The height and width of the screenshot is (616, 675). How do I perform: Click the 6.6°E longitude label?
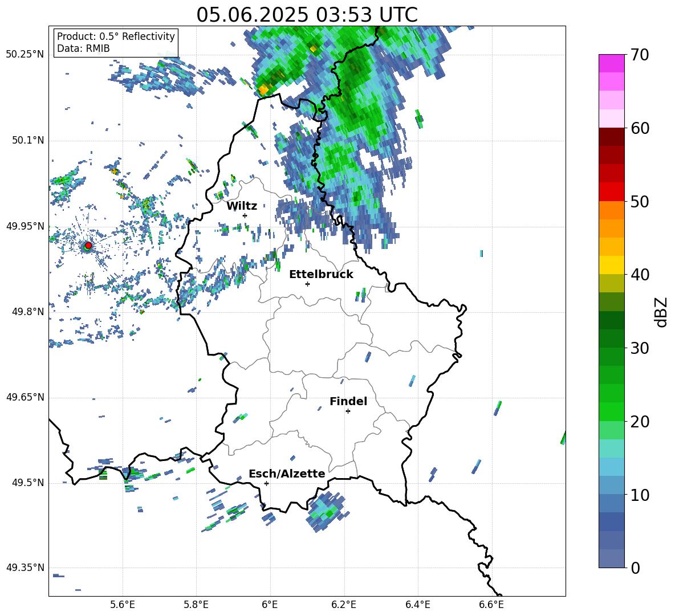tap(491, 605)
